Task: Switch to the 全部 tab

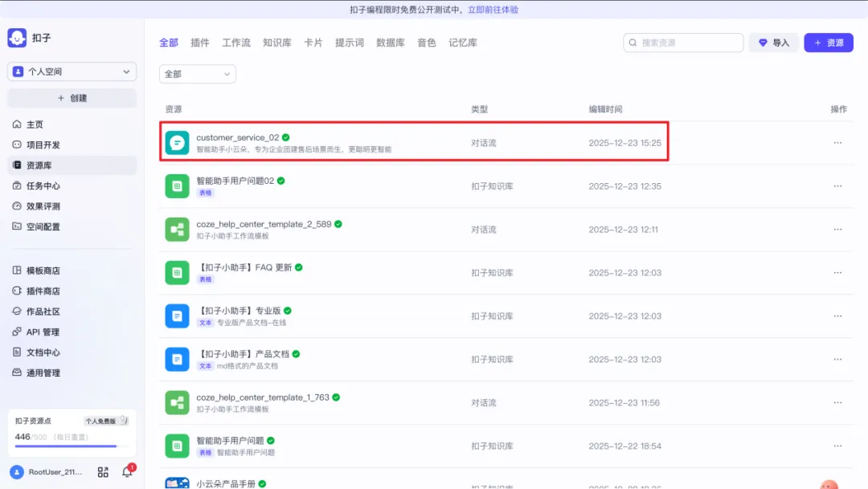Action: [169, 43]
